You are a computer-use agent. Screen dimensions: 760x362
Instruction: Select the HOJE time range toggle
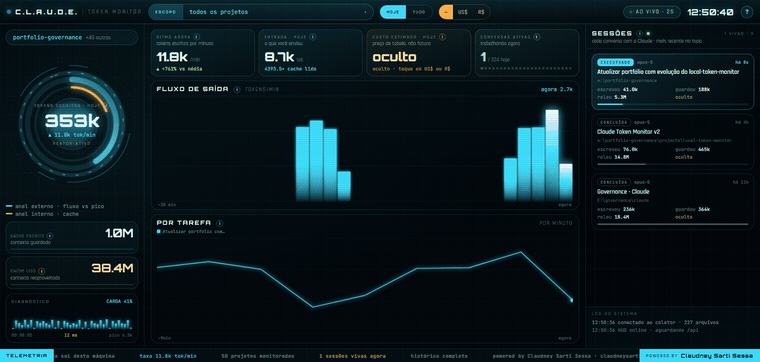[393, 12]
